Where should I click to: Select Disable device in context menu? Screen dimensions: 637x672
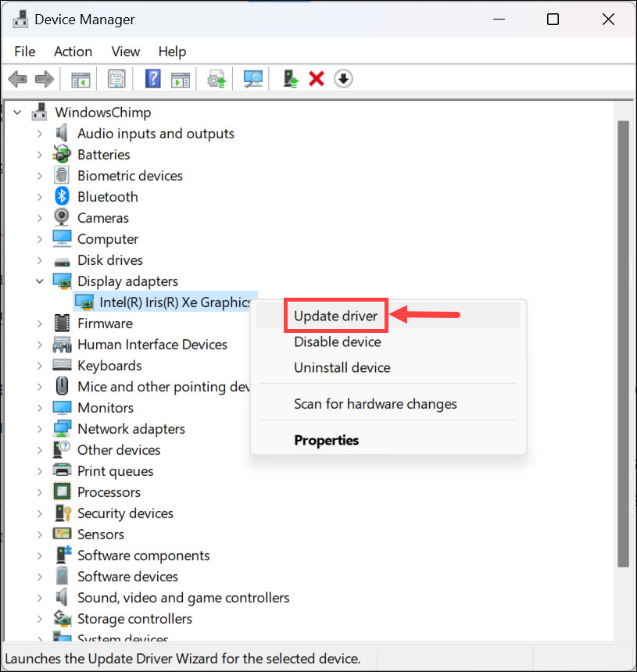337,341
